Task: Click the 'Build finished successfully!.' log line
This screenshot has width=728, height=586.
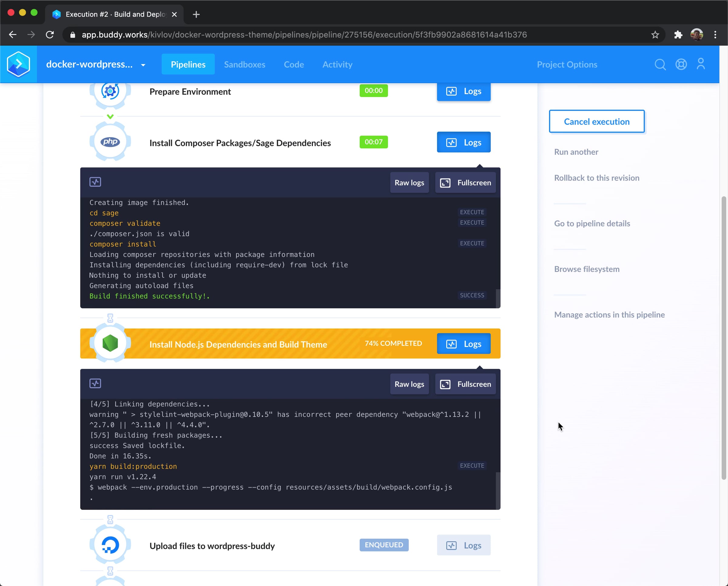Action: tap(150, 296)
